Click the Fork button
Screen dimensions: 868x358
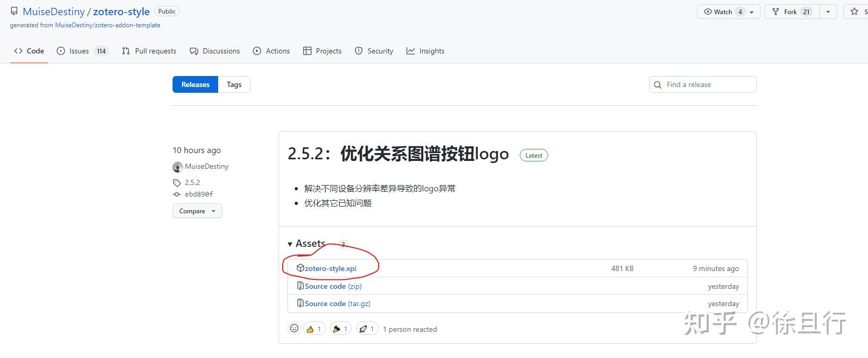(x=792, y=12)
